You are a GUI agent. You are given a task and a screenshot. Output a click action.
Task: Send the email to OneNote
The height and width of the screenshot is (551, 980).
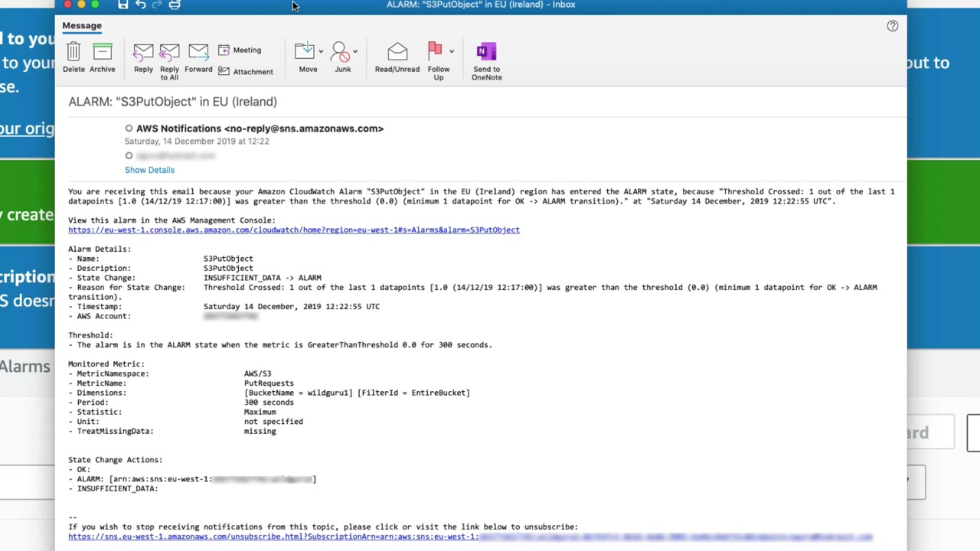point(487,61)
